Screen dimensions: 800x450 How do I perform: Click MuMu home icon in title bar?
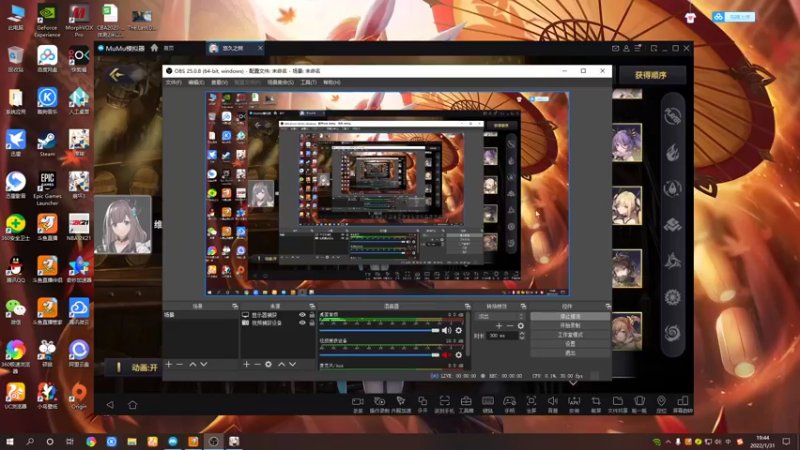(x=154, y=48)
